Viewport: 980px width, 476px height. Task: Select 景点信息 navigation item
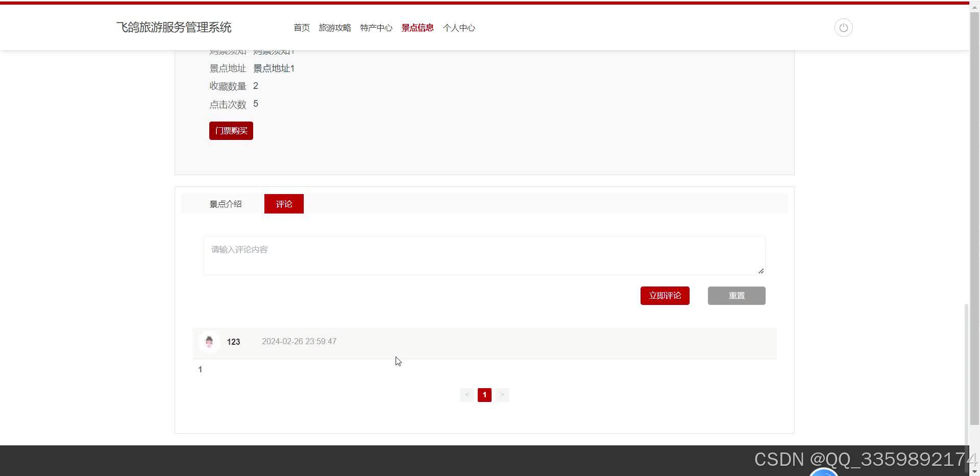pyautogui.click(x=418, y=28)
